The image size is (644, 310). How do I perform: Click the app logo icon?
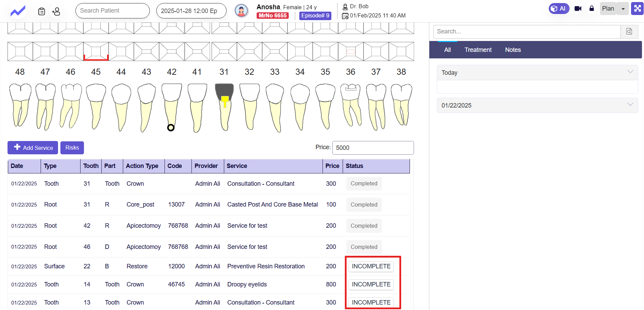pos(18,11)
